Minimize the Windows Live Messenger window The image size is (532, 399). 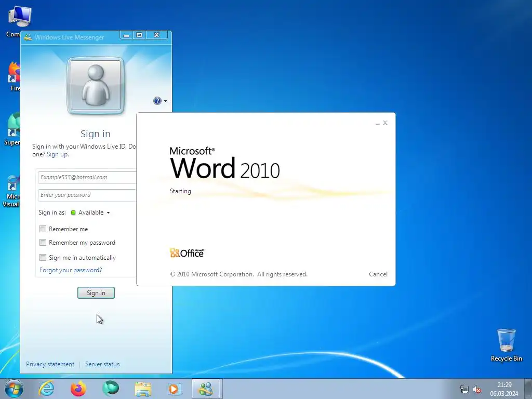coord(126,35)
